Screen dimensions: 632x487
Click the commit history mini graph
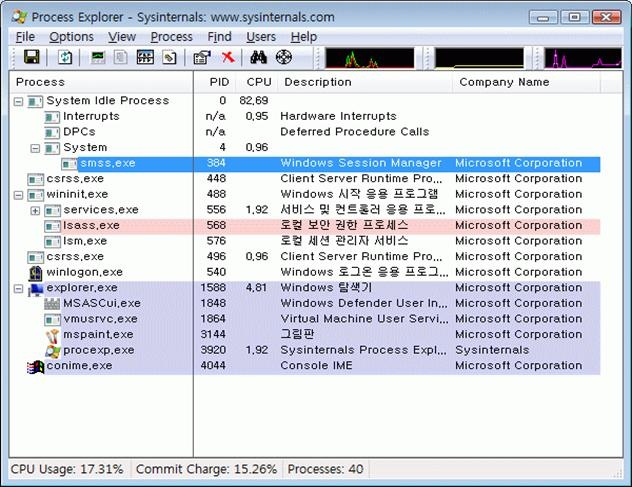tap(479, 58)
